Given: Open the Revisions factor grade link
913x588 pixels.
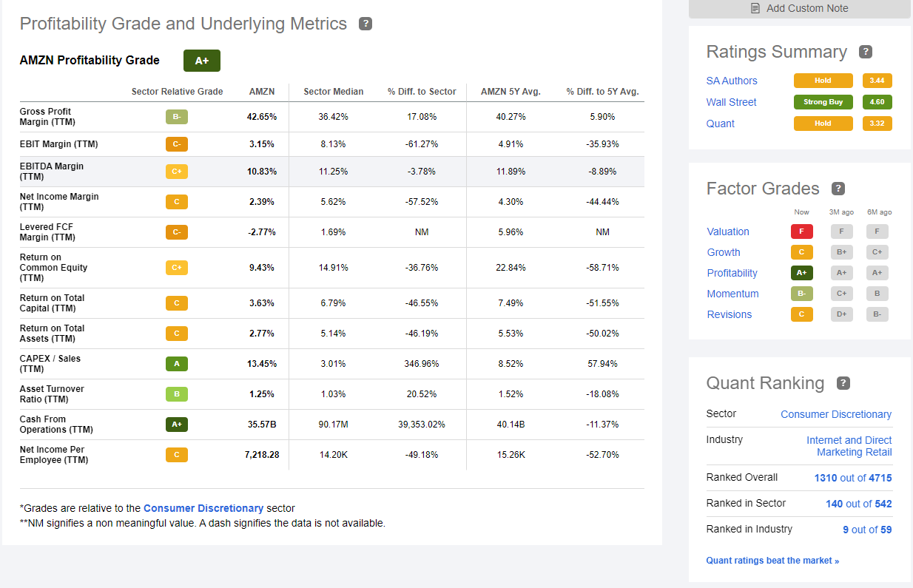Looking at the screenshot, I should (x=730, y=314).
